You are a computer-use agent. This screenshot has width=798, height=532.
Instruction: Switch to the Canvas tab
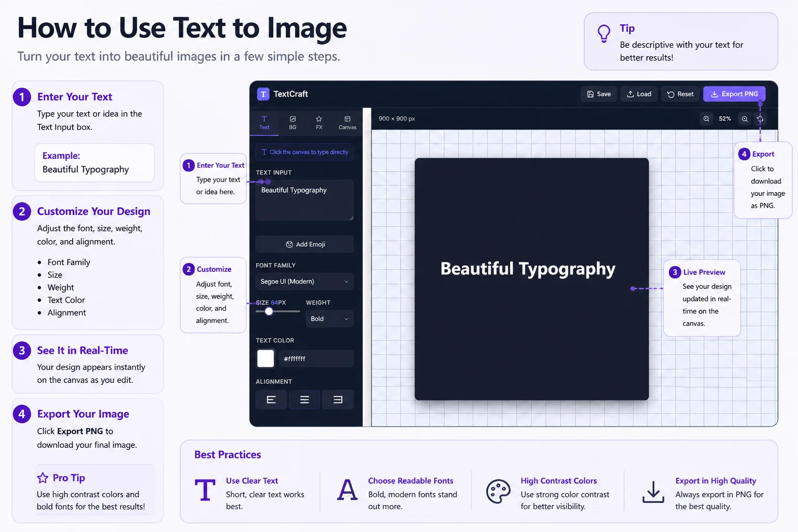(x=348, y=123)
